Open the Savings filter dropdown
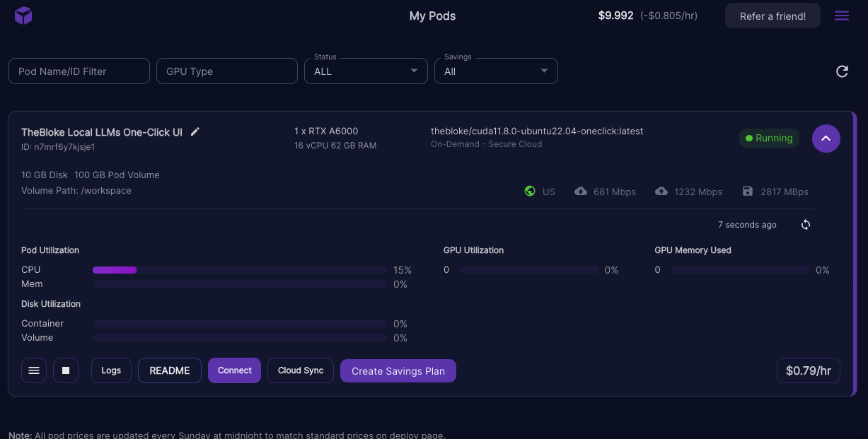Viewport: 868px width, 439px height. (x=496, y=71)
